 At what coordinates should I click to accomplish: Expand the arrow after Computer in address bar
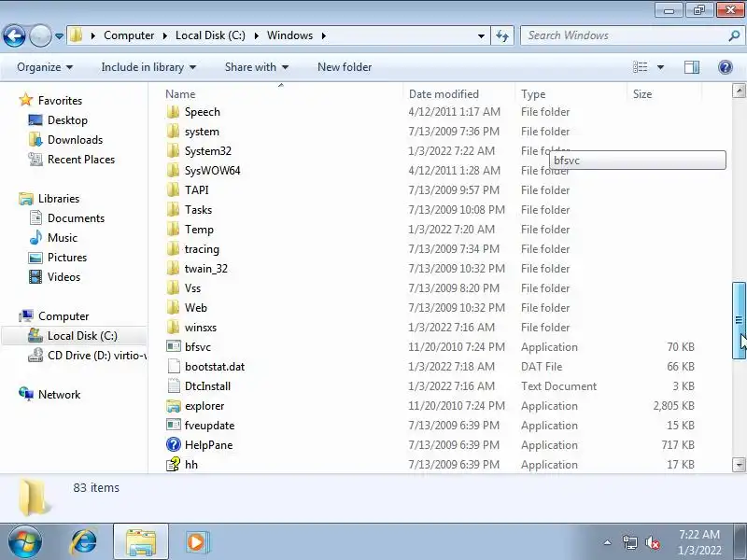[x=165, y=35]
